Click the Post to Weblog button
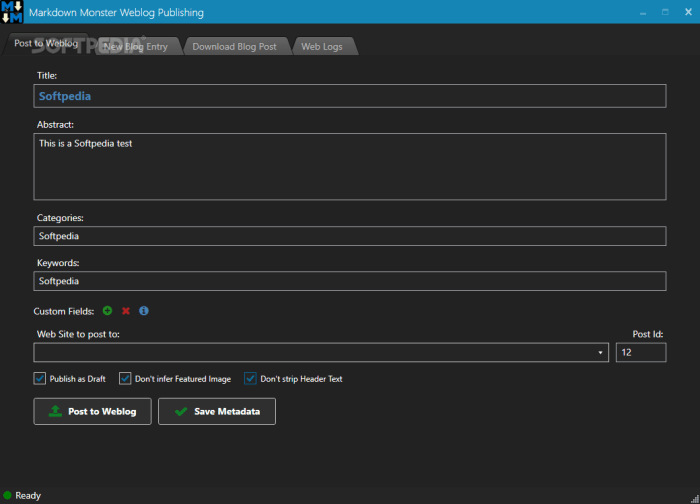 (x=92, y=411)
